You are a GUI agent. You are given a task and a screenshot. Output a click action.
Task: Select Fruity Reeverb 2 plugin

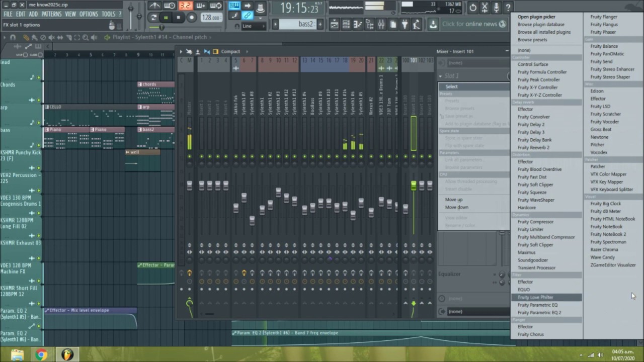(x=533, y=148)
